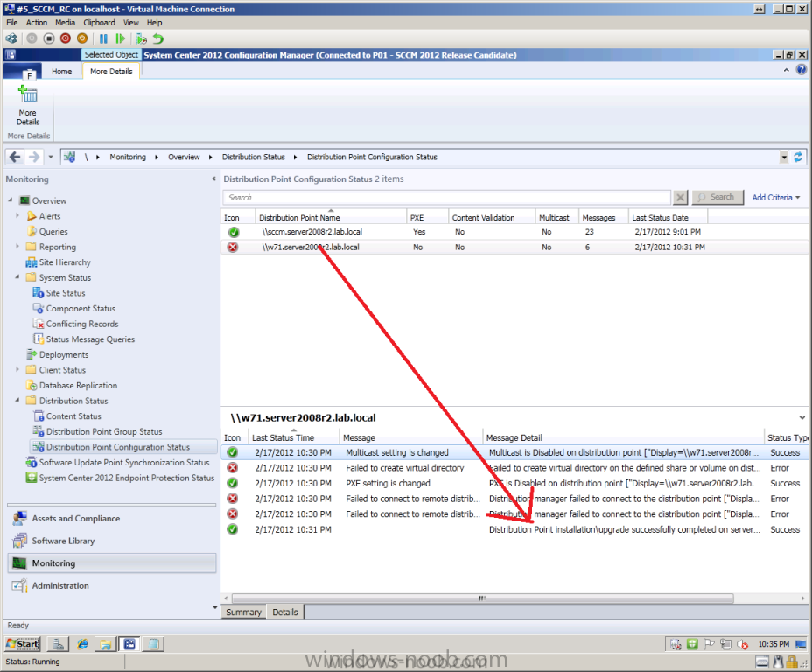The height and width of the screenshot is (672, 812).
Task: Click the green Reset VM play icon
Action: click(120, 38)
